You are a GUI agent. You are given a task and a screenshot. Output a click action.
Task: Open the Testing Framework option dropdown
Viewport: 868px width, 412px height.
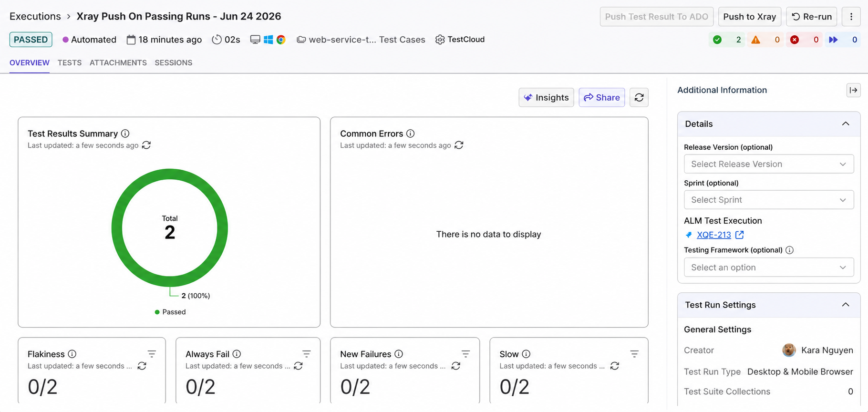point(769,268)
